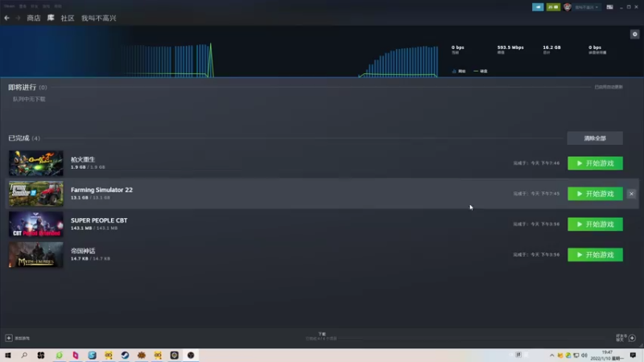The height and width of the screenshot is (362, 644).
Task: Start SUPER PEOPLE CBT green play button
Action: 595,224
